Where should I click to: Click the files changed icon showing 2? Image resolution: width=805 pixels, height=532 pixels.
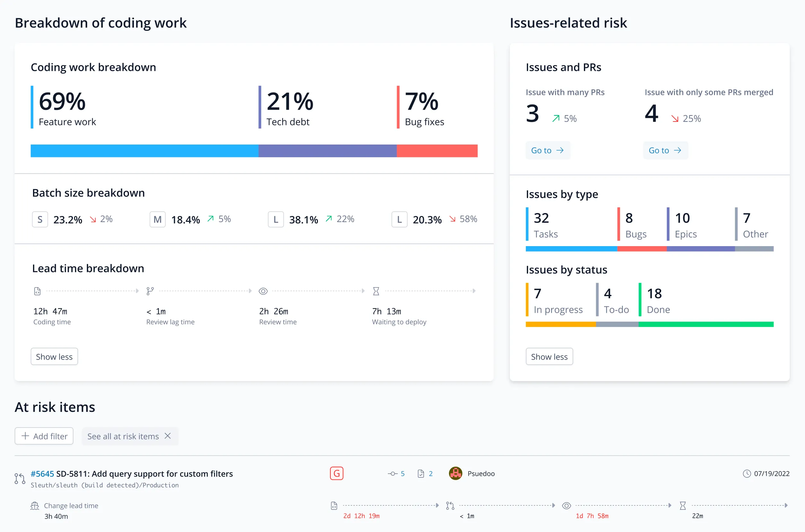point(421,474)
